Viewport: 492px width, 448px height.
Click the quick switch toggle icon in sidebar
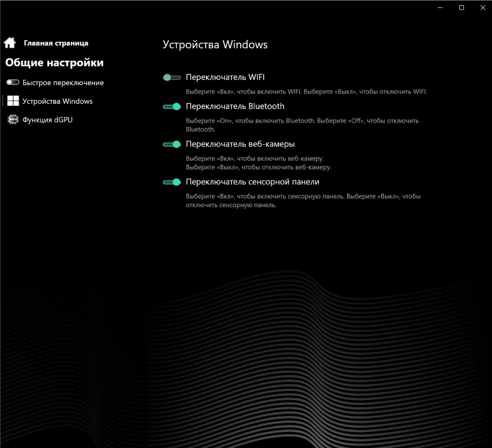pyautogui.click(x=13, y=82)
